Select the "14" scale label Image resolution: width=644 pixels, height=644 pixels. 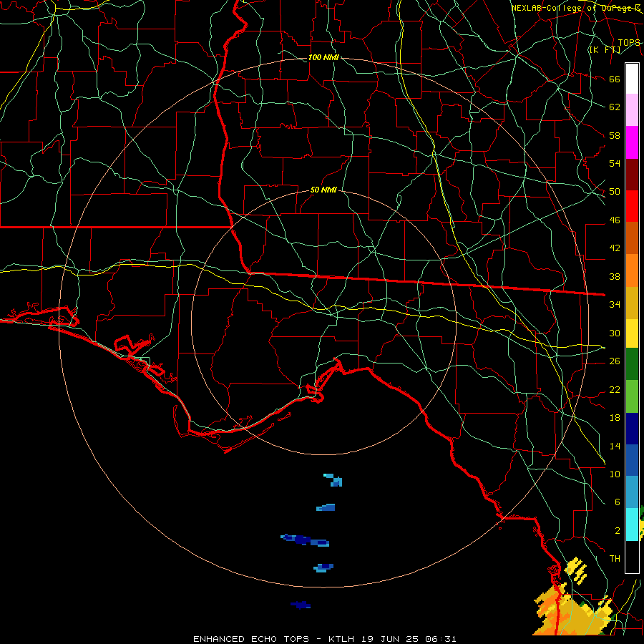[615, 447]
